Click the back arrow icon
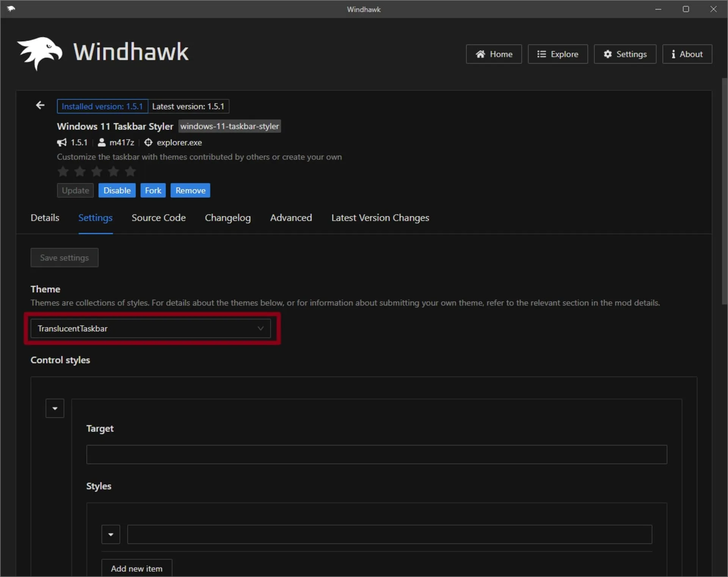The height and width of the screenshot is (577, 728). [40, 105]
